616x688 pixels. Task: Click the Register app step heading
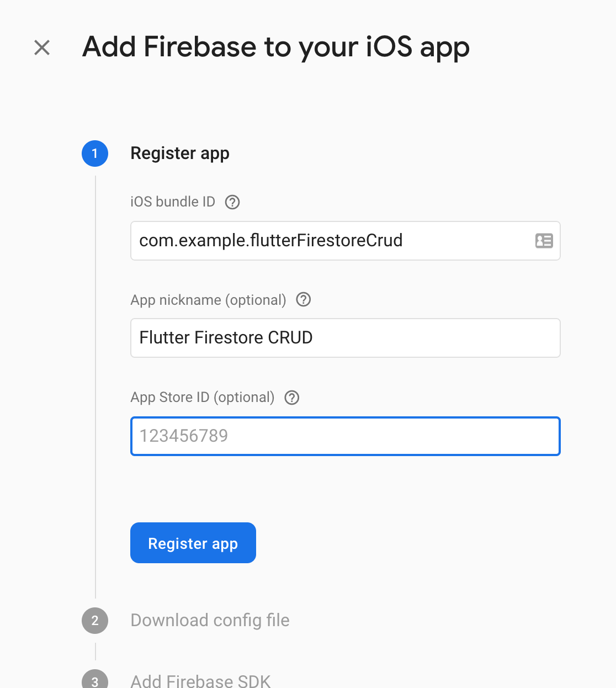(180, 154)
